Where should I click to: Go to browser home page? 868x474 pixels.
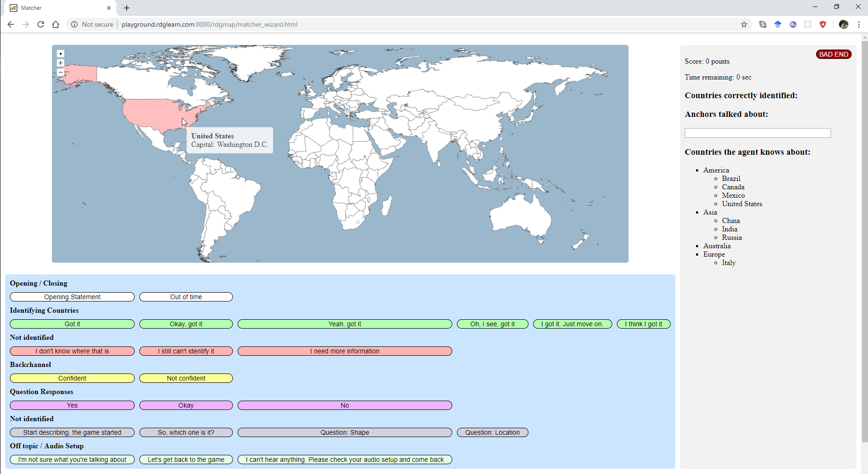[56, 24]
